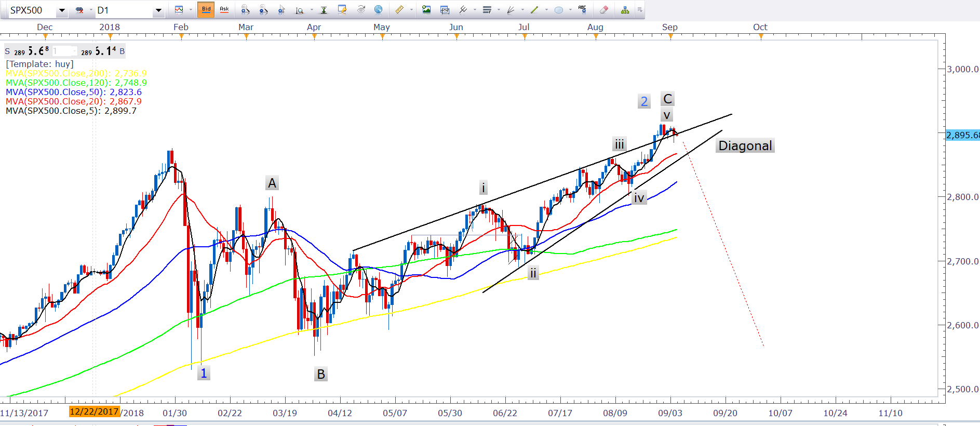Select the green trend line drawing tool
Image resolution: width=980 pixels, height=426 pixels.
click(x=534, y=10)
